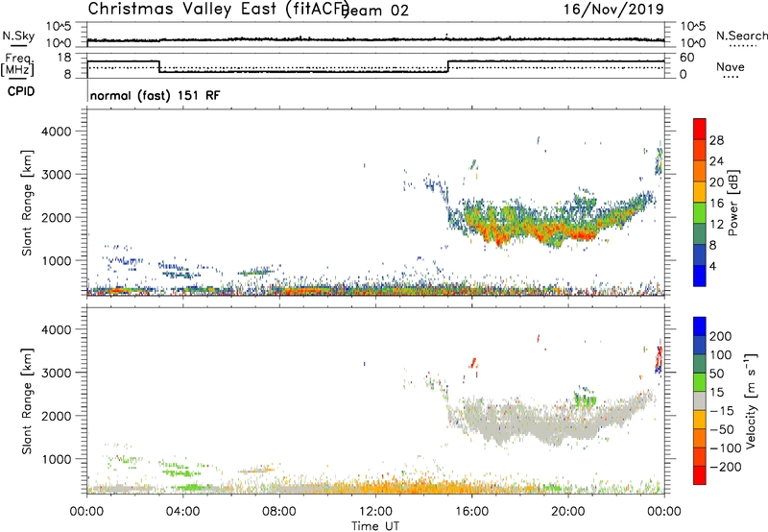Click the "Freq. [MHz]" axis label
The width and height of the screenshot is (768, 532).
click(x=17, y=64)
